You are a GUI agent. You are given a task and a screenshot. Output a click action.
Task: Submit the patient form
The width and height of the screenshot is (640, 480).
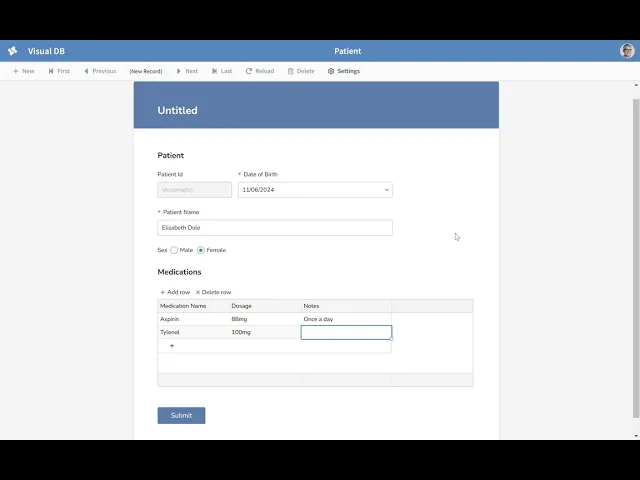181,416
